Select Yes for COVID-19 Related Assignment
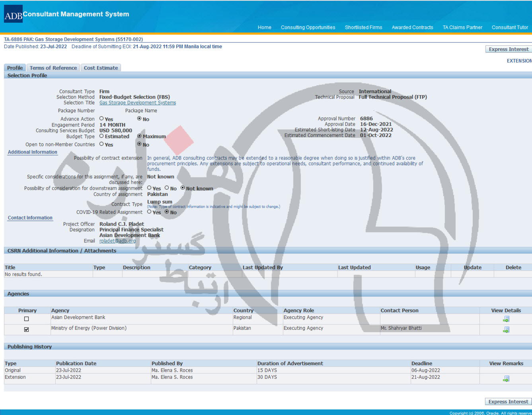532x415 pixels. point(149,212)
